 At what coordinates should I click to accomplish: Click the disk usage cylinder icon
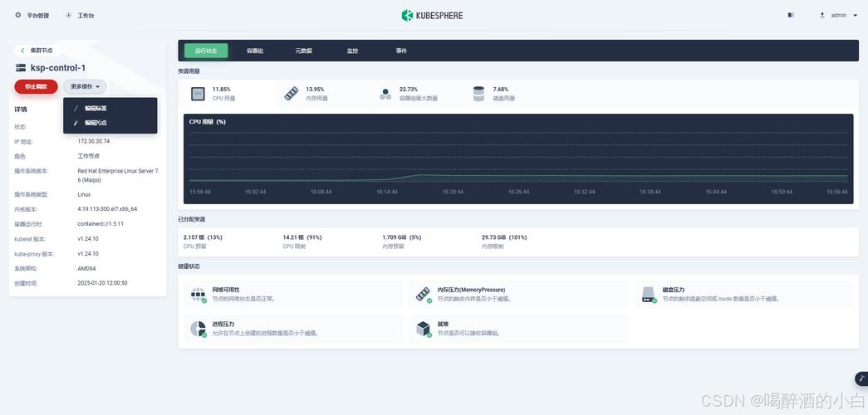click(x=478, y=94)
